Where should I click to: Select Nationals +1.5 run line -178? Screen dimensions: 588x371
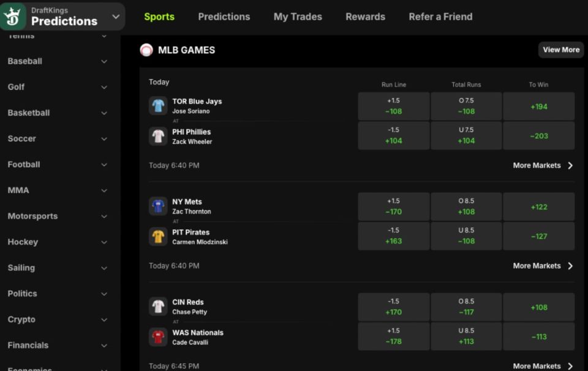pyautogui.click(x=393, y=336)
